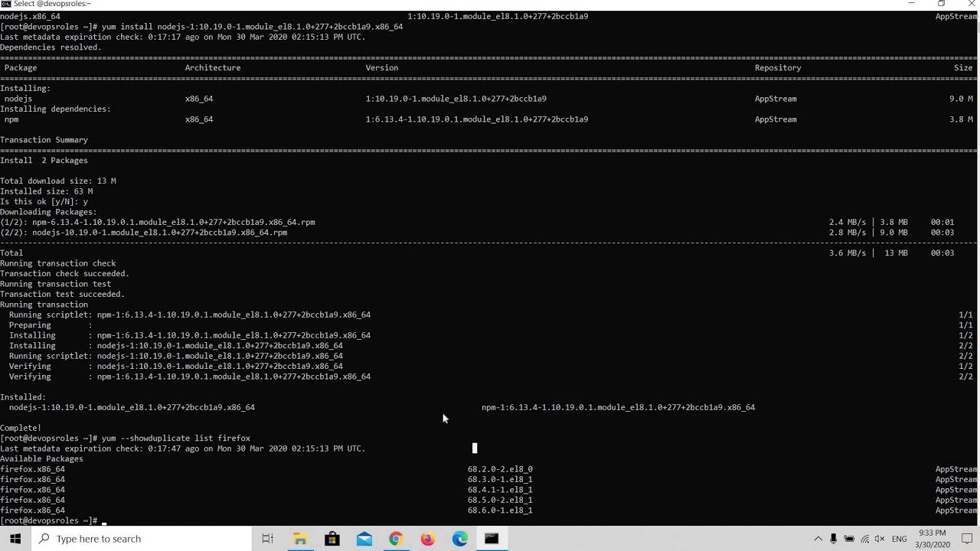
Task: Click the 'Running transaction test' line
Action: [x=55, y=285]
